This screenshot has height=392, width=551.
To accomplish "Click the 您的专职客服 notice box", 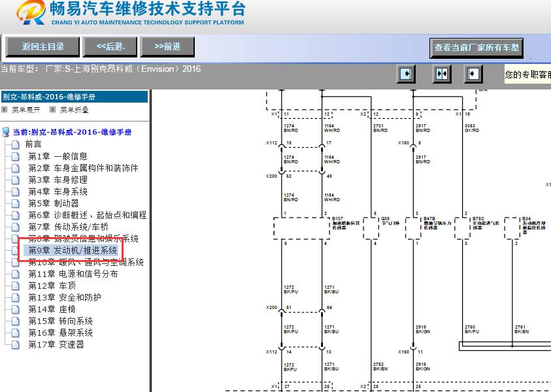I will (527, 74).
